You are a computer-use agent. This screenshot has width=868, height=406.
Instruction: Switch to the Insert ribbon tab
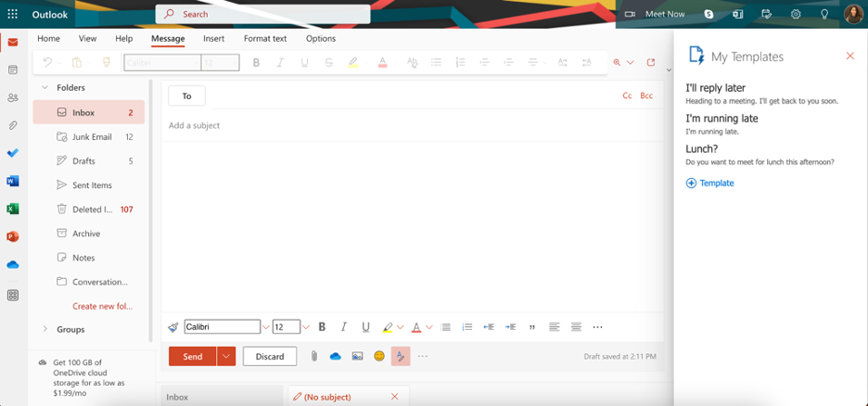(x=213, y=39)
